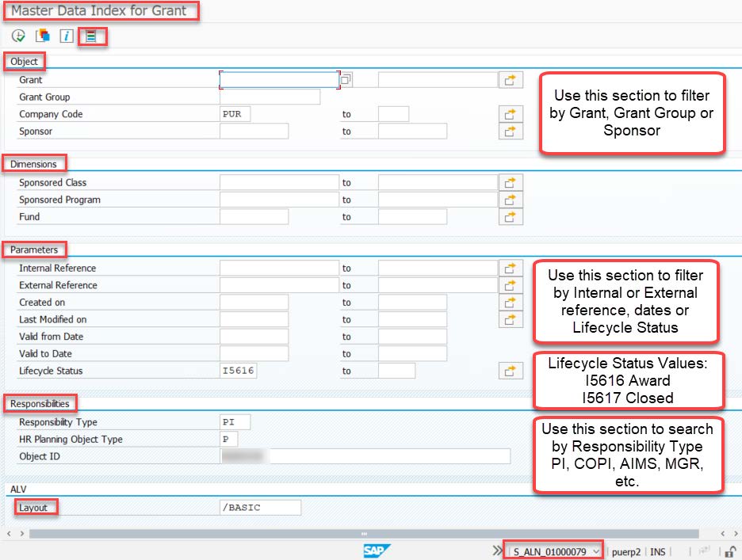Open multiple selection for Sponsored Class
Screen dimensions: 742x560
511,182
